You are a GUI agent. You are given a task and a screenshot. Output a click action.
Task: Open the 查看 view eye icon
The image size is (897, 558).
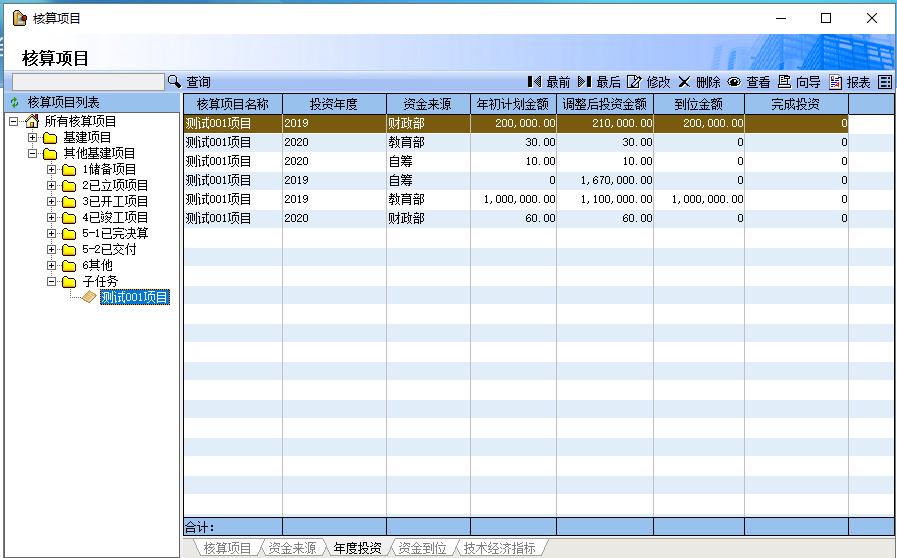[748, 82]
